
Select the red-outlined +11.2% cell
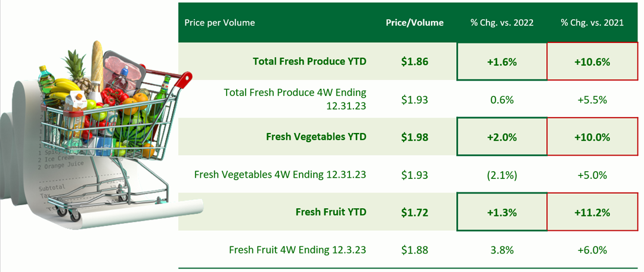click(x=592, y=212)
